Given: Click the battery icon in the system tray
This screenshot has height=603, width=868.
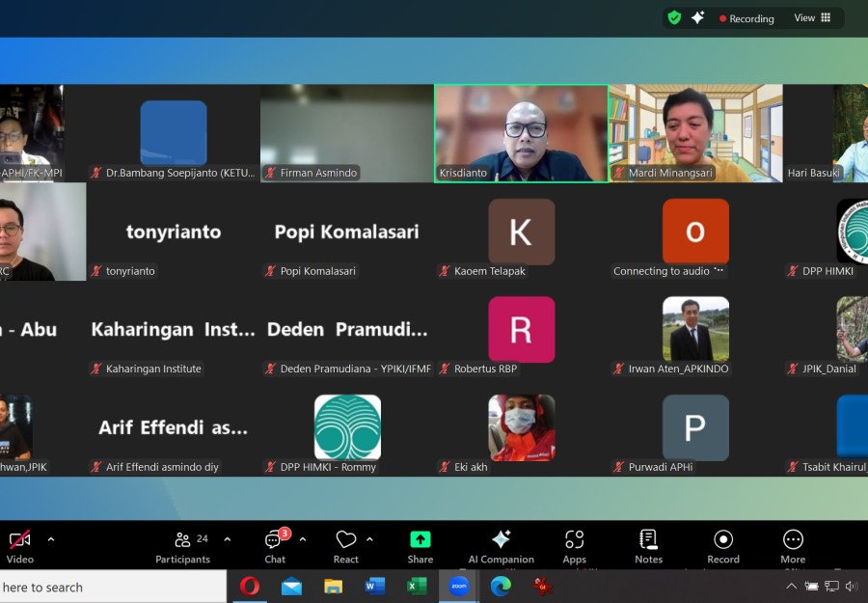Looking at the screenshot, I should point(811,586).
